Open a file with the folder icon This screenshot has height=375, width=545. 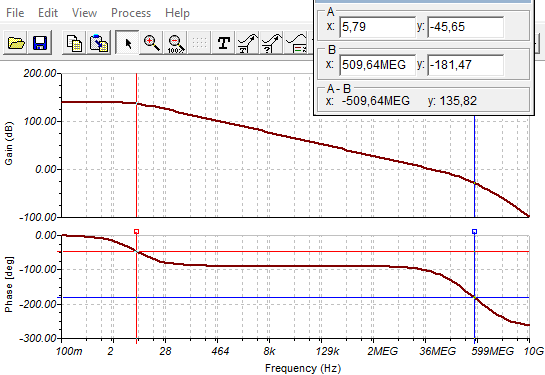pos(16,43)
